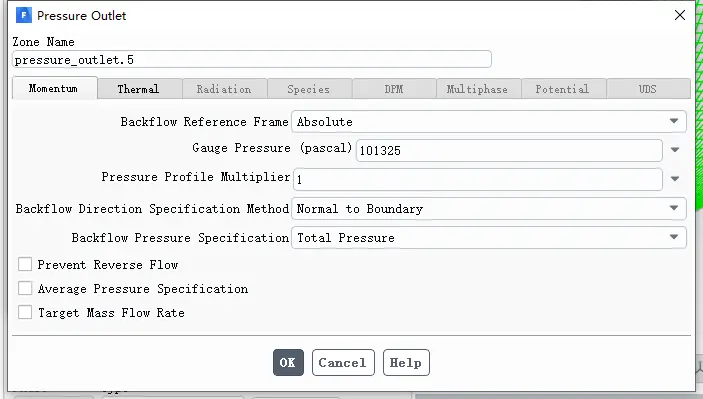Edit the Gauge Pressure value field
The image size is (703, 399).
pos(509,150)
